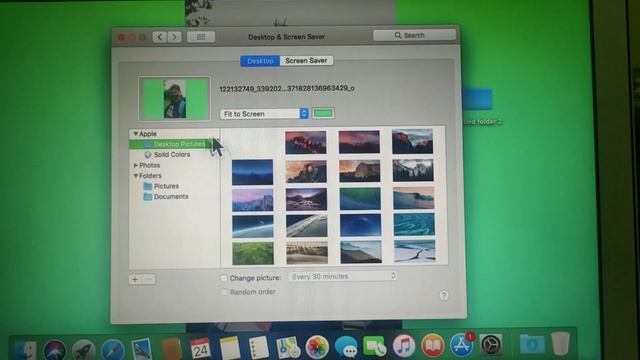640x360 pixels.
Task: Choose the foggy mountain ridges wallpaper
Action: 361,251
